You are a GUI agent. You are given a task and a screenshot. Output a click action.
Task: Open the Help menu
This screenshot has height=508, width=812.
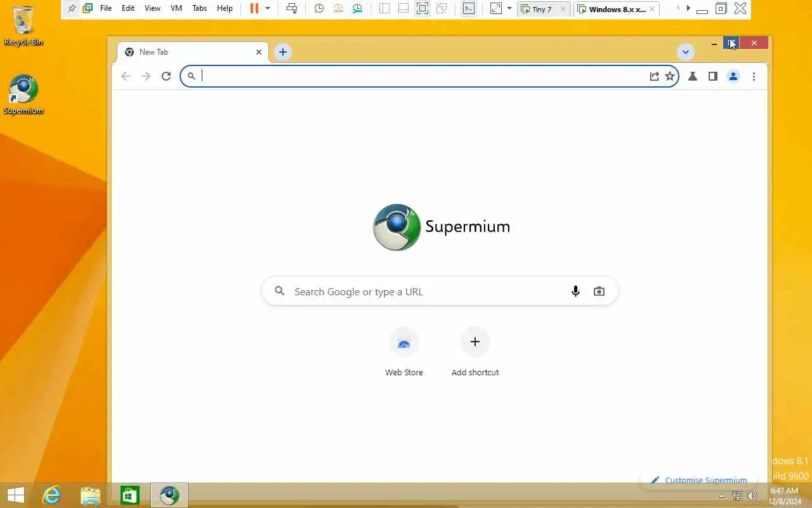point(225,8)
